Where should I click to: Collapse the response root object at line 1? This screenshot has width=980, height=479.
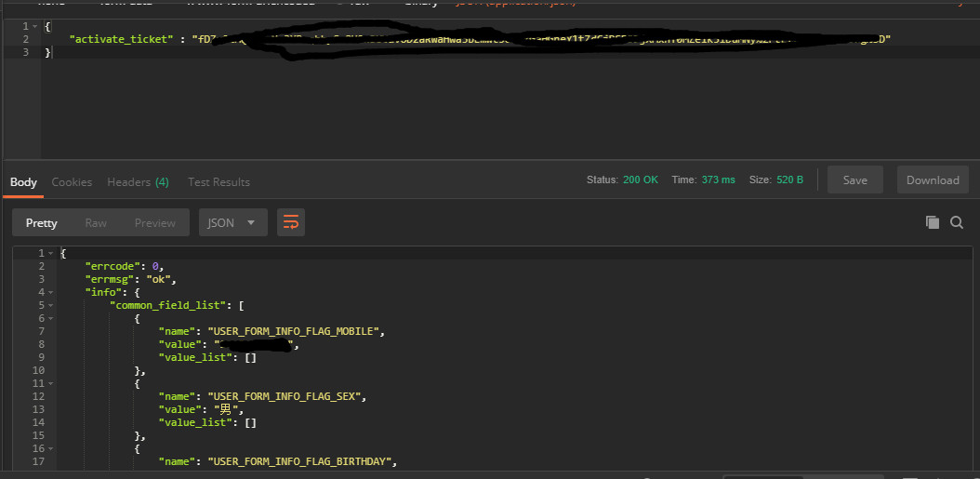pyautogui.click(x=52, y=253)
